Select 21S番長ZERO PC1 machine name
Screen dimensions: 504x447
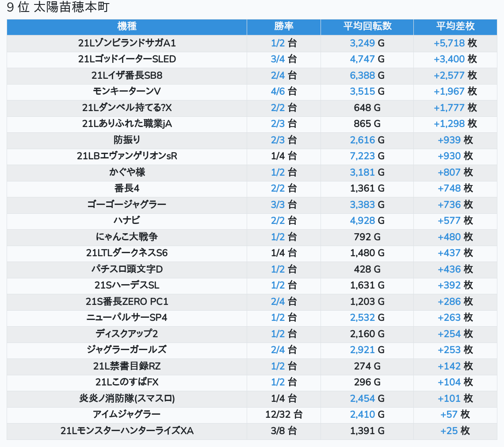coord(126,301)
